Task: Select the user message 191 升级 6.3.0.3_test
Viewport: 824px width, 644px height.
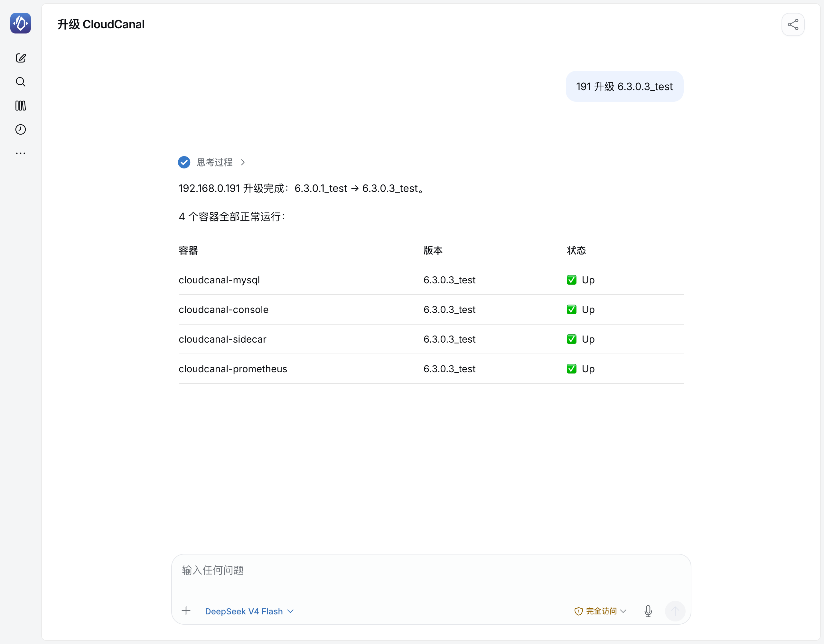Action: (x=624, y=86)
